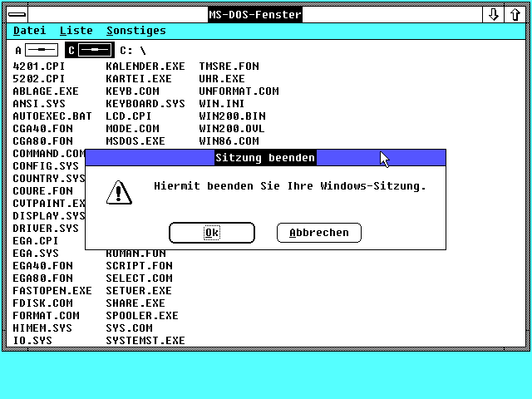The width and height of the screenshot is (532, 399).
Task: Select file FDISK.COM
Action: [x=42, y=303]
